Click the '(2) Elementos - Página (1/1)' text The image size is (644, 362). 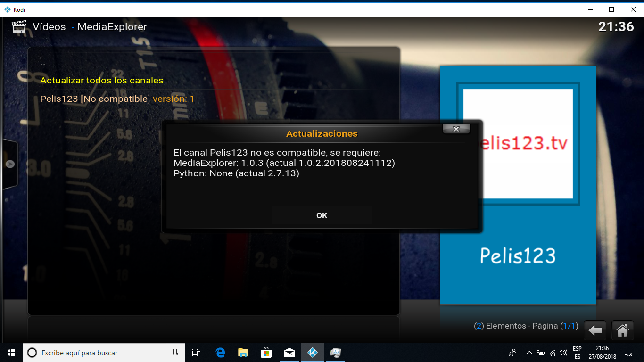(526, 326)
